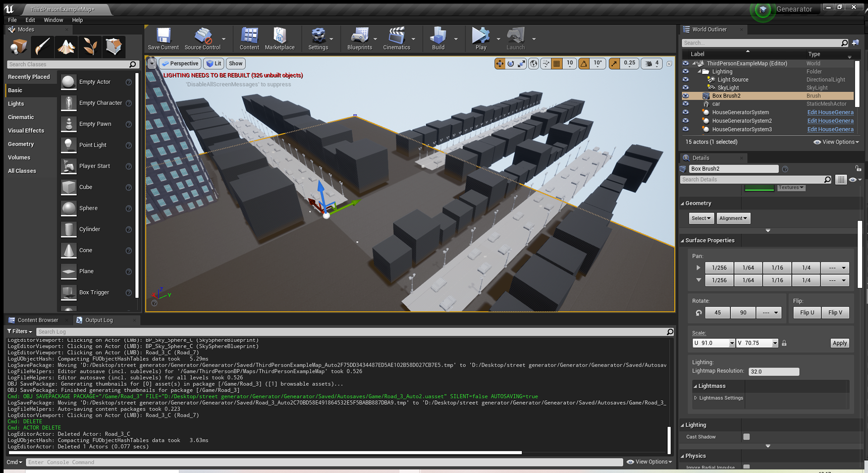
Task: Open World Outliner View Options dropdown
Action: tap(836, 142)
